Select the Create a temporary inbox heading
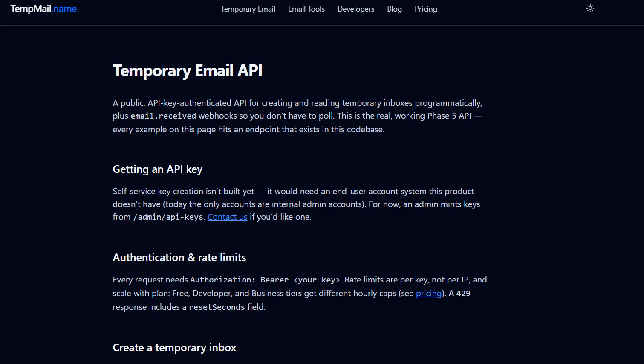 click(174, 347)
